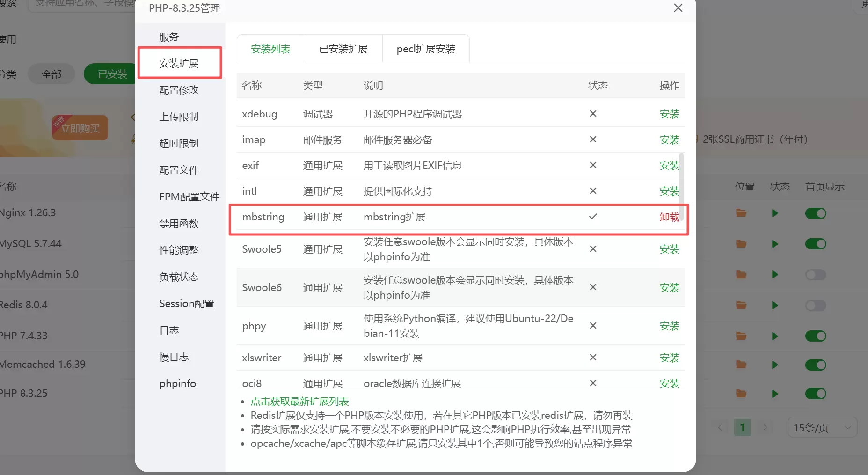This screenshot has width=868, height=475.
Task: Open 负载状态 in sidebar menu
Action: 179,277
